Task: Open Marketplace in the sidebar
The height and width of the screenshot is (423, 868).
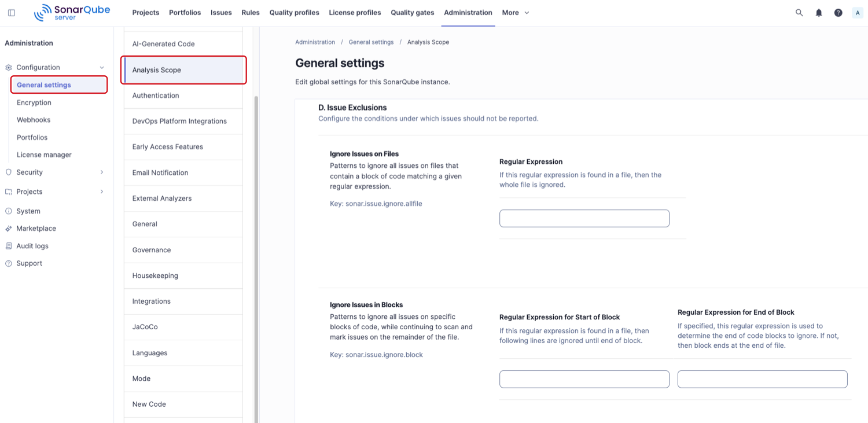Action: 36,229
